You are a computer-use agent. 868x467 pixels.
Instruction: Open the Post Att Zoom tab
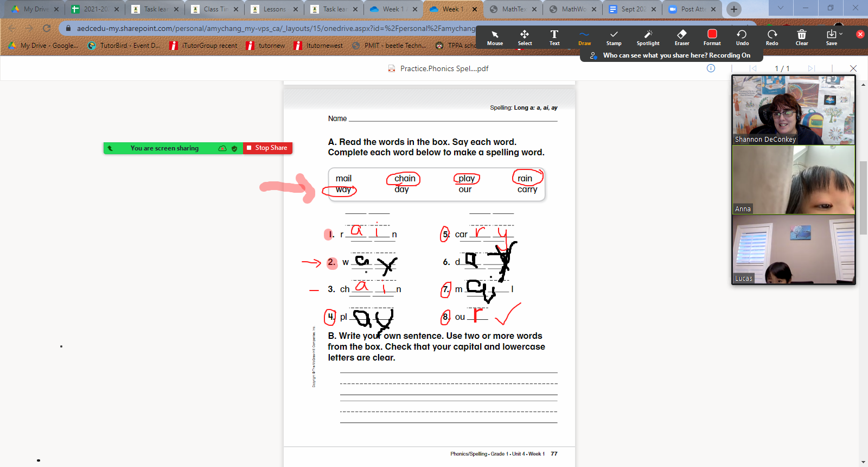[692, 9]
